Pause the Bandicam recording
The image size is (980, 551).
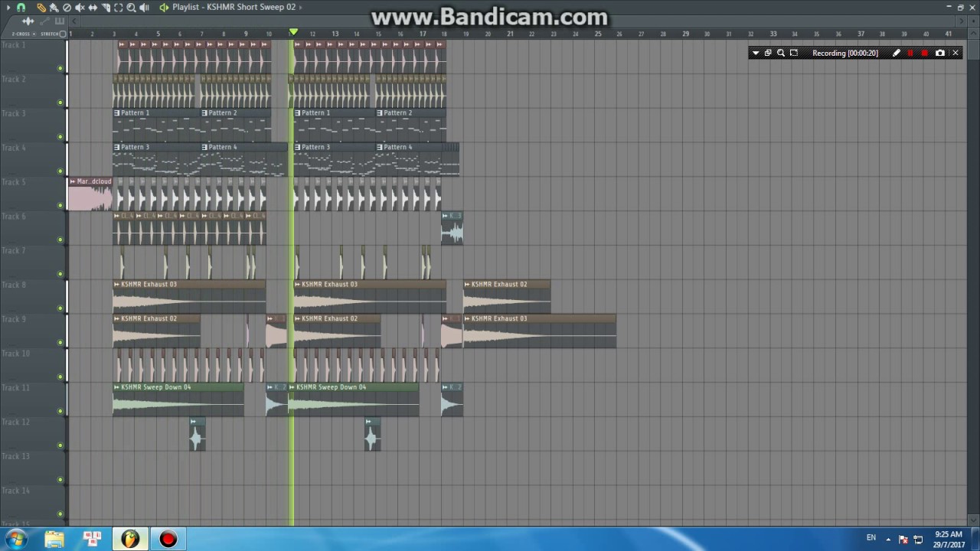tap(910, 53)
